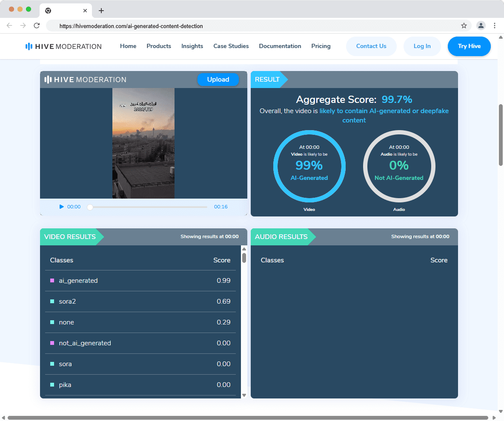Click the Log In button
The image size is (504, 421).
click(x=422, y=46)
